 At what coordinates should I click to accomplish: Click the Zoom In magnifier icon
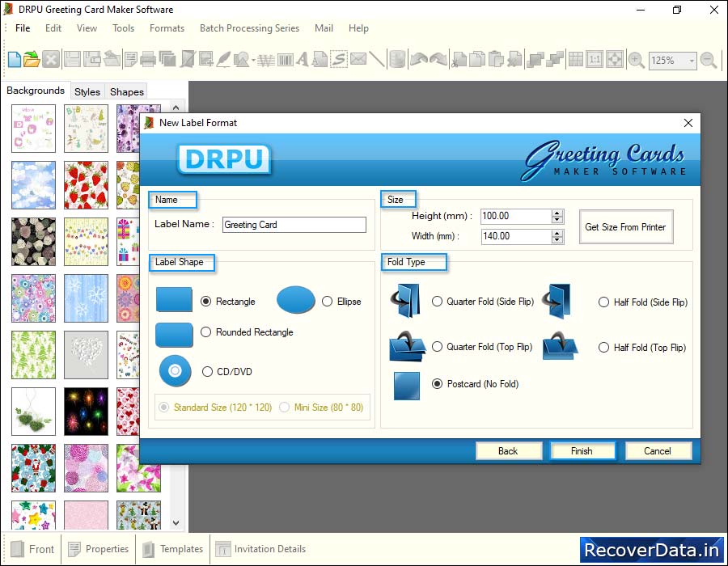pos(636,61)
